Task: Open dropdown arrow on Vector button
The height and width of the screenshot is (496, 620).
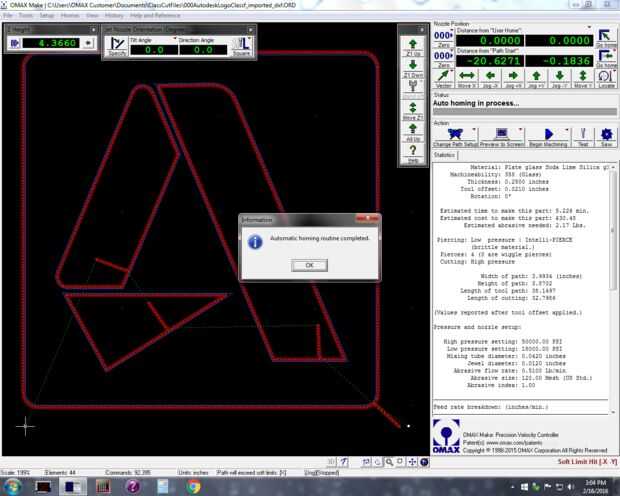Action: pyautogui.click(x=451, y=72)
